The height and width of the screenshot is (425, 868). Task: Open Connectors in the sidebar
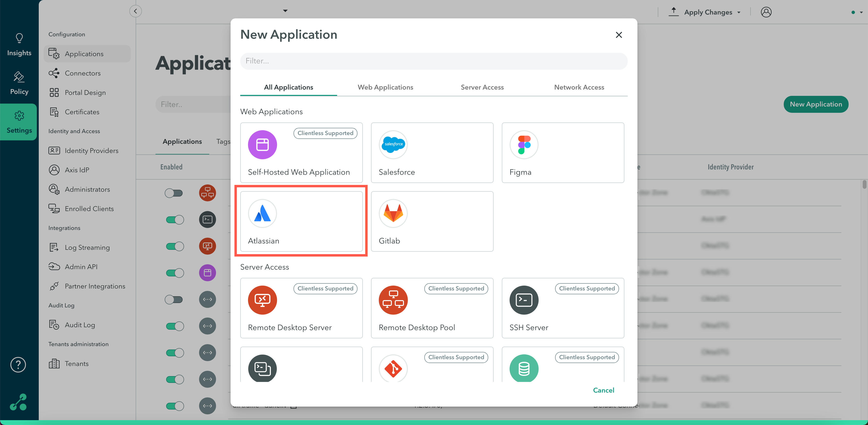pyautogui.click(x=83, y=73)
